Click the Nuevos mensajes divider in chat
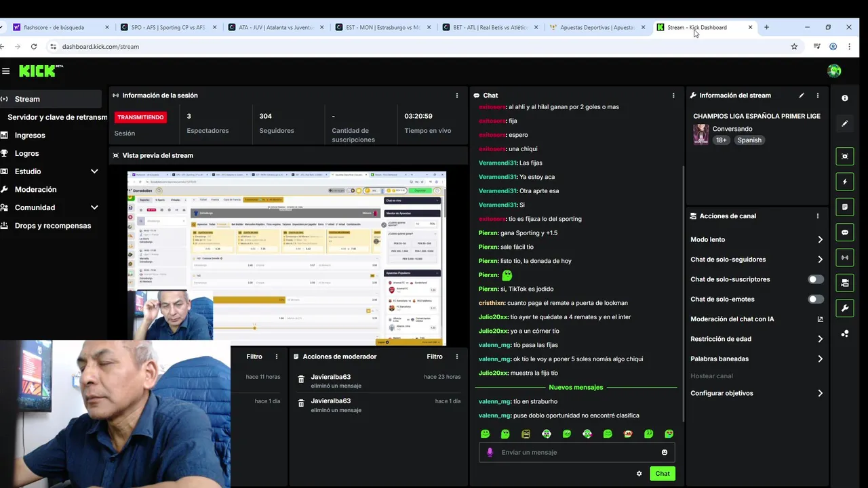This screenshot has width=868, height=488. [x=576, y=388]
